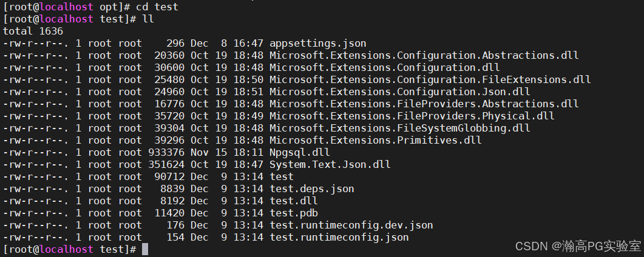Click Microsoft.Extensions.Primitives.dll filename
The image size is (644, 257).
[x=376, y=140]
